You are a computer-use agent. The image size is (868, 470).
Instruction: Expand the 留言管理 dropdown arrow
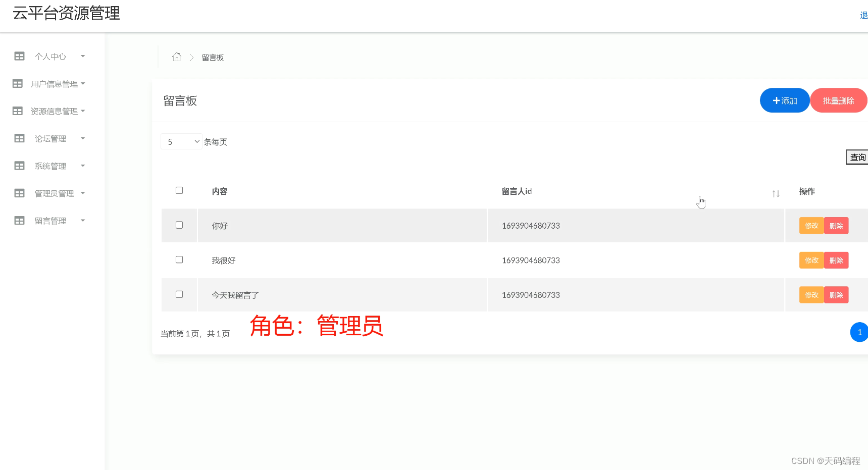click(x=83, y=220)
